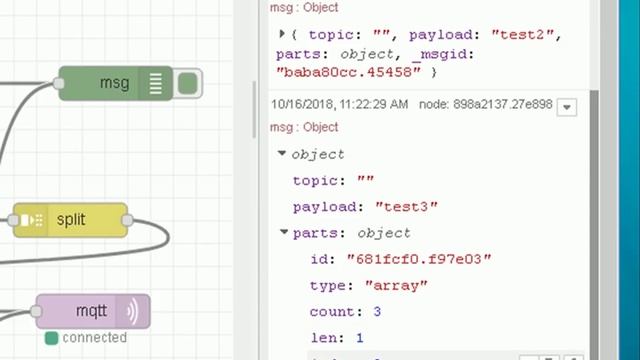The image size is (640, 360).
Task: Click the second msg : Object label
Action: point(304,127)
